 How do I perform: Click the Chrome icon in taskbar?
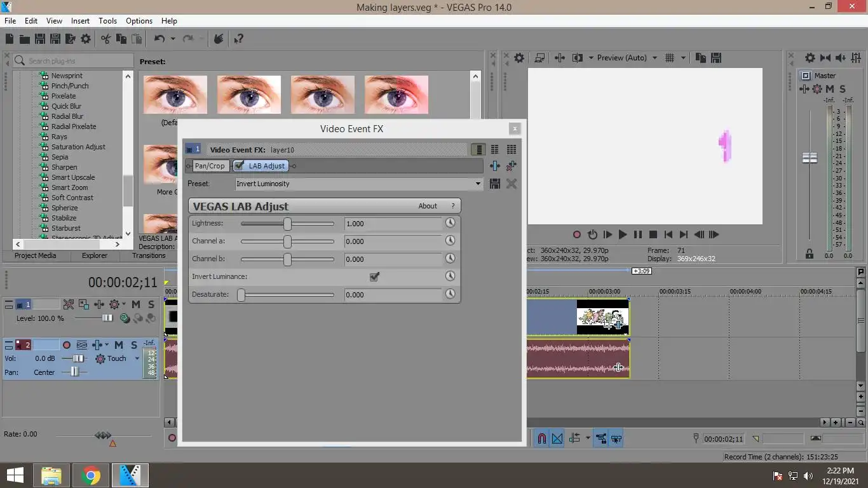[x=91, y=475]
